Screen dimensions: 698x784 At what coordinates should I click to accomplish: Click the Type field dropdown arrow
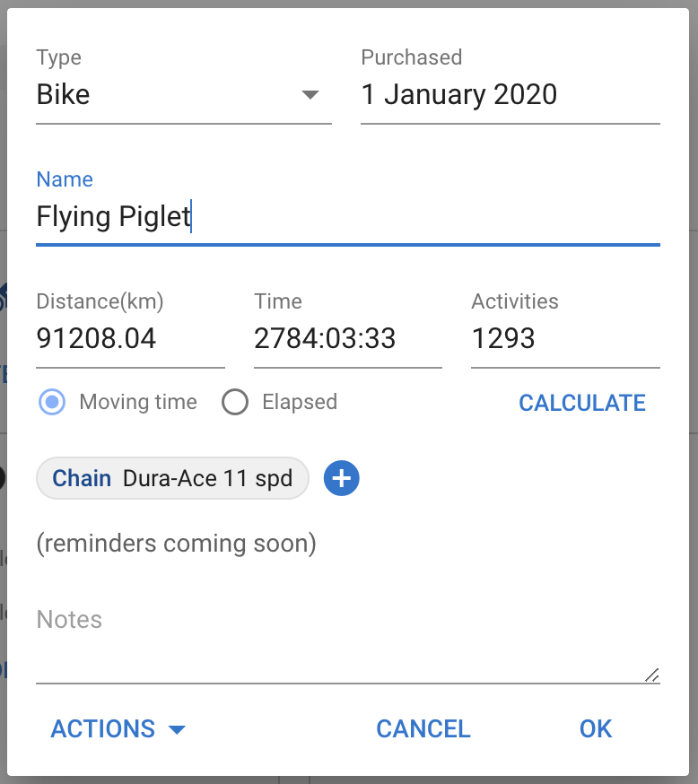pyautogui.click(x=310, y=95)
